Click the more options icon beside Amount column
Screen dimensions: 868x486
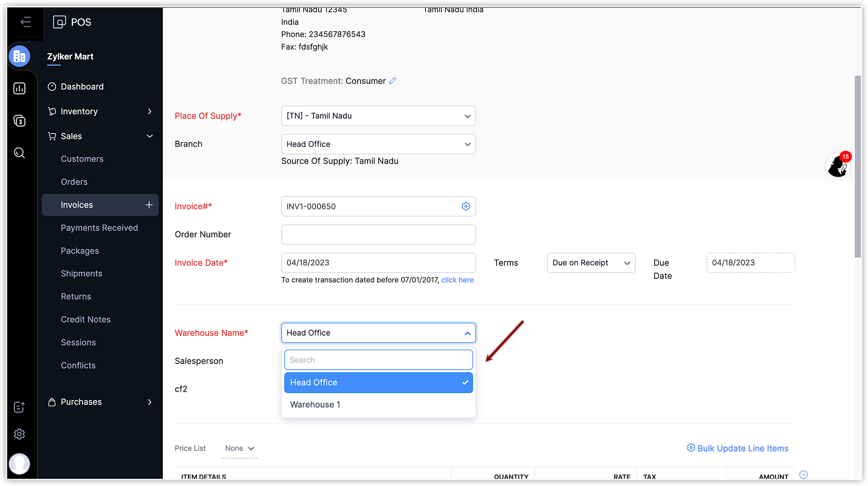(x=803, y=475)
